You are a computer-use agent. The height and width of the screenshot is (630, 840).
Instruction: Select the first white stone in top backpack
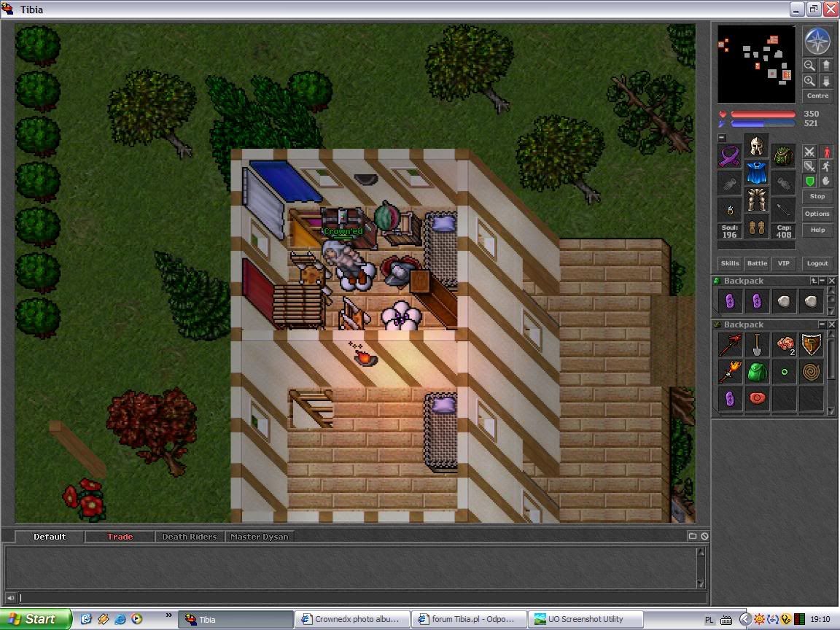coord(784,302)
